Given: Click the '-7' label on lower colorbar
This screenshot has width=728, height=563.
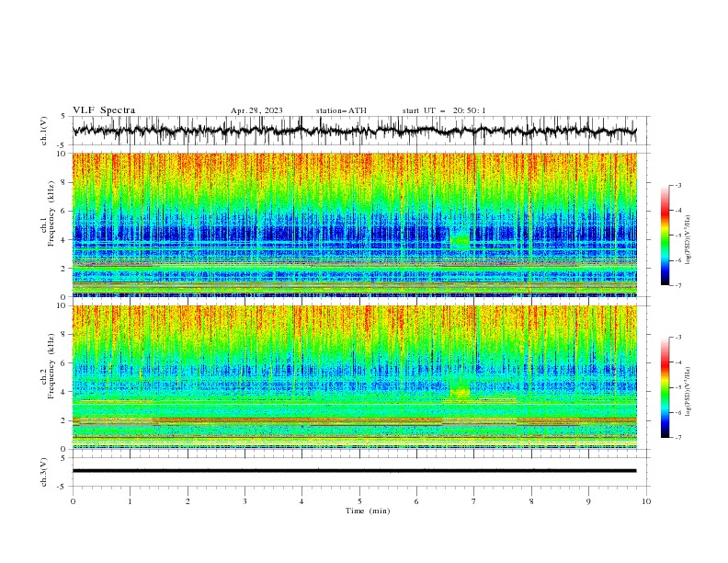Looking at the screenshot, I should [677, 438].
